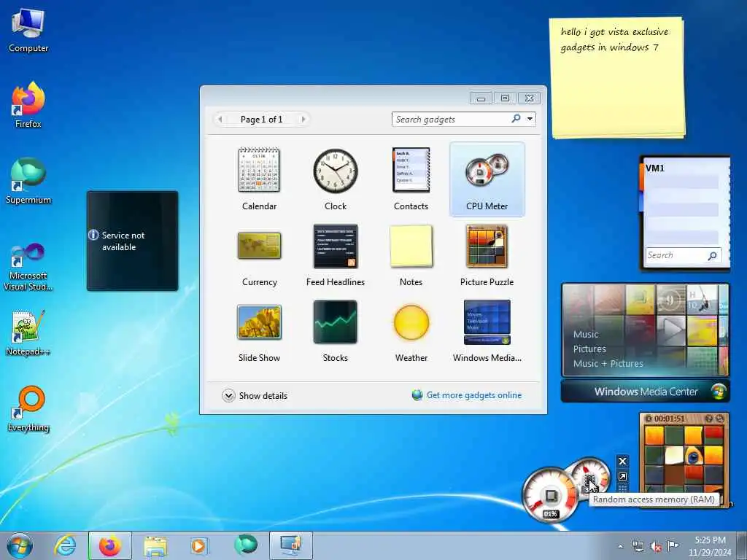Click the toucan eye tile in Picture Puzzle

(x=694, y=456)
